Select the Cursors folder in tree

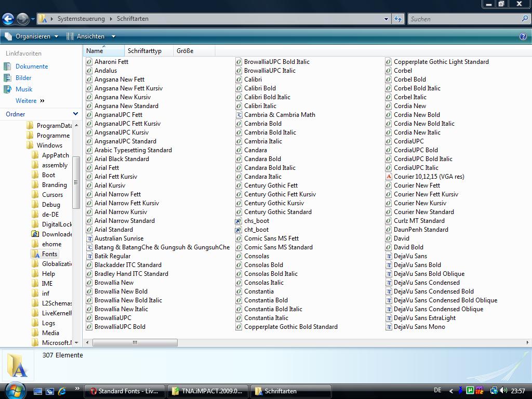tap(52, 195)
